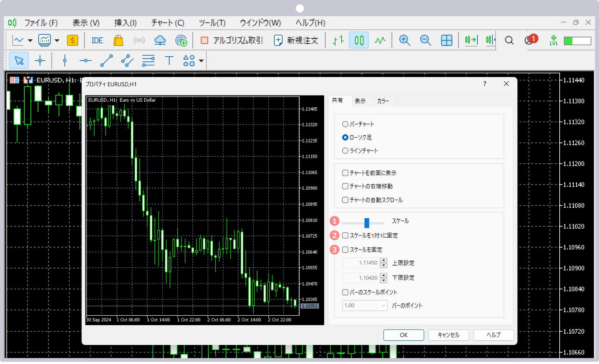Click the yellow dollar sign icon

coord(72,41)
